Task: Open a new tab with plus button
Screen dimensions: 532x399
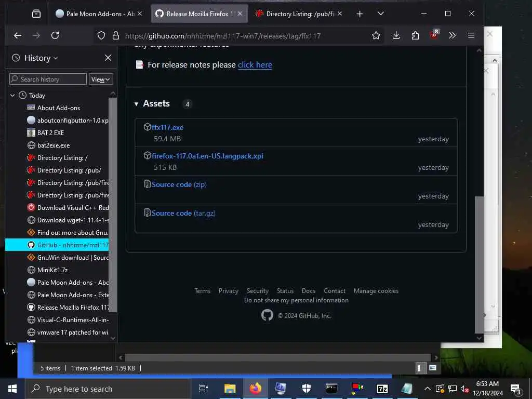Action: 360,14
